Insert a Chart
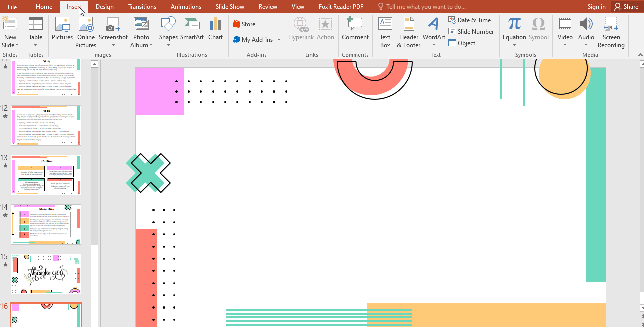Viewport: 644px width, 327px height. coord(215,30)
